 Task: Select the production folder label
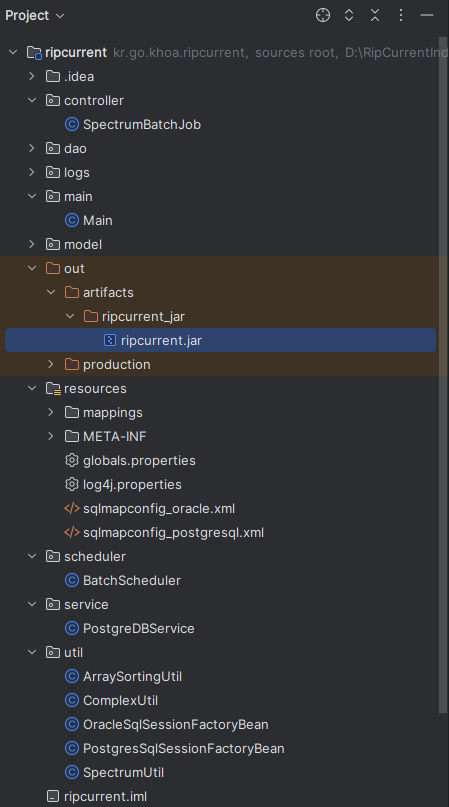[116, 364]
